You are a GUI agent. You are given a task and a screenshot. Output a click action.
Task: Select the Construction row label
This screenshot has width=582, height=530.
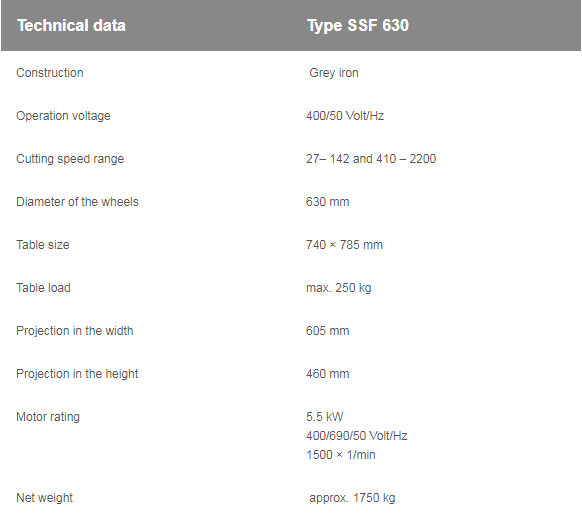coord(50,73)
